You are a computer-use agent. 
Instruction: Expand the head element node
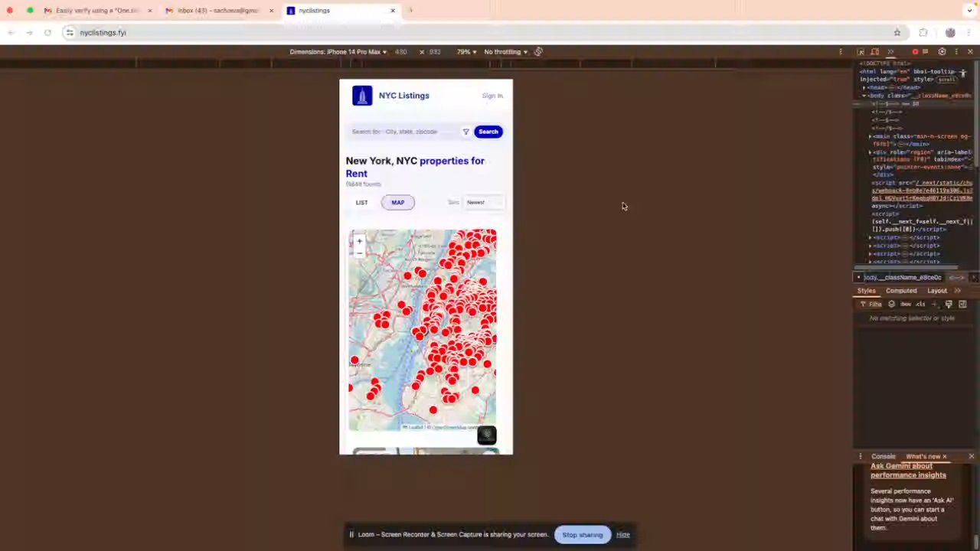pos(864,88)
